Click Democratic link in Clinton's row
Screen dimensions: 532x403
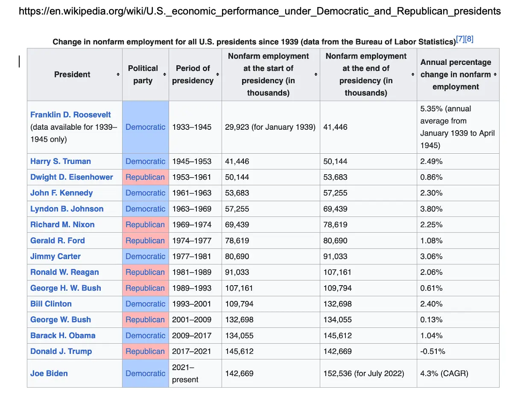145,304
